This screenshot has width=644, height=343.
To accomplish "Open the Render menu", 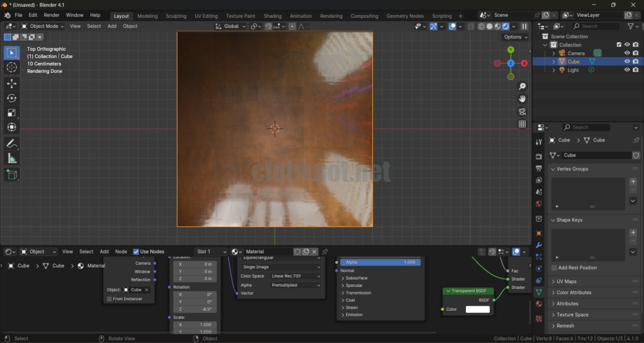I will (x=52, y=15).
